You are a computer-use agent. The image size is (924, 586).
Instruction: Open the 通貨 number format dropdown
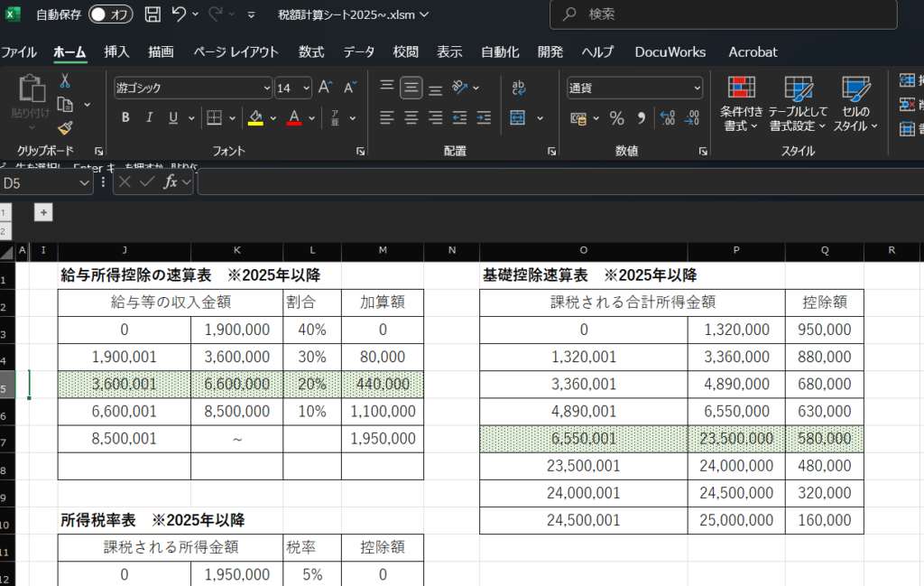click(634, 88)
